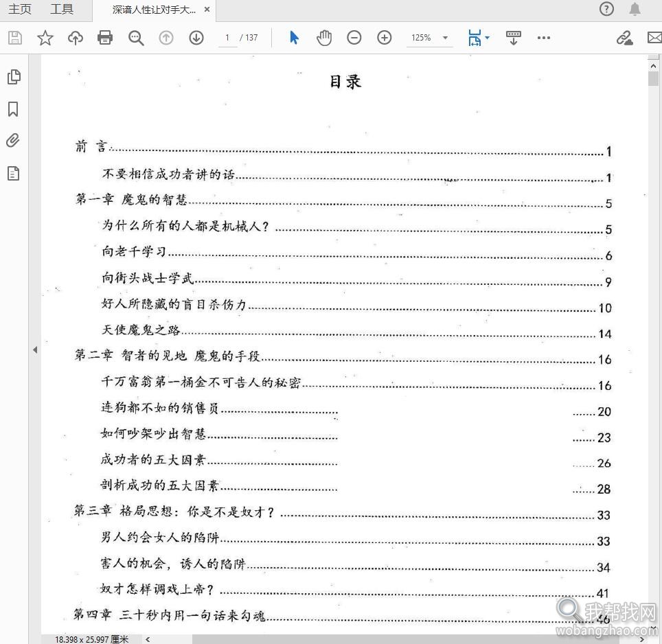Star the document with bookmark star icon
662x644 pixels.
45,38
